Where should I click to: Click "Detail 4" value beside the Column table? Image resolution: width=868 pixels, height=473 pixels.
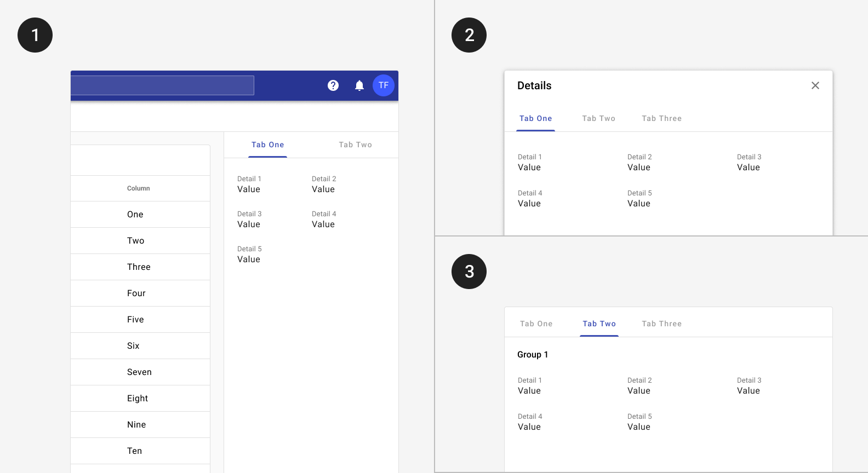(x=323, y=224)
